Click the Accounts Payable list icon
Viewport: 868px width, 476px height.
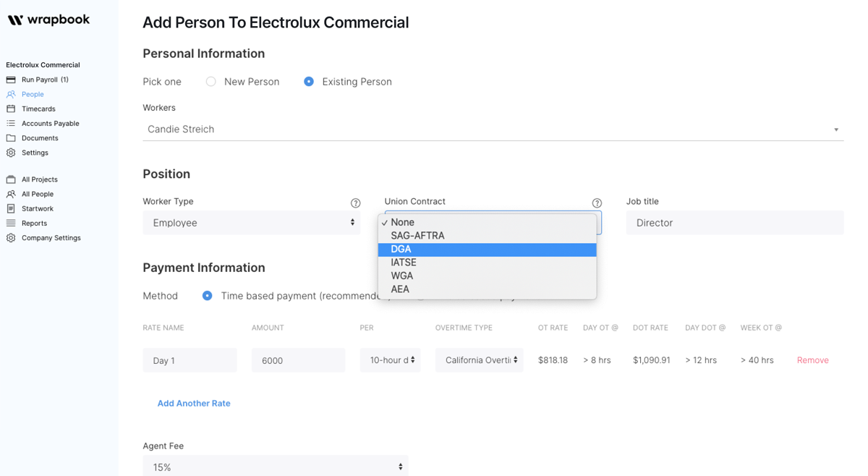click(x=11, y=124)
